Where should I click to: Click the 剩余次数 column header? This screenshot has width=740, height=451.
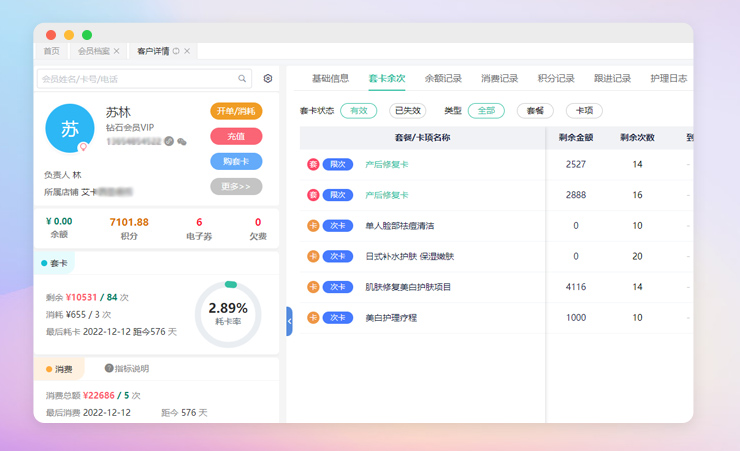tap(637, 138)
